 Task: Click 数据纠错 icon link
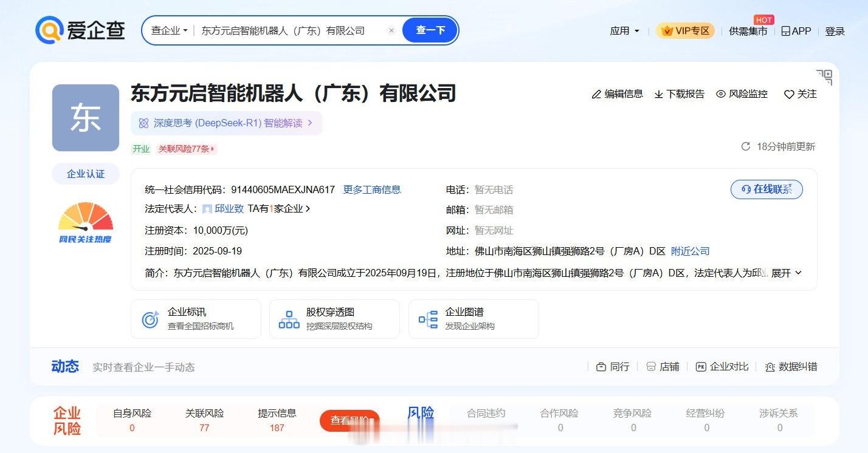791,367
